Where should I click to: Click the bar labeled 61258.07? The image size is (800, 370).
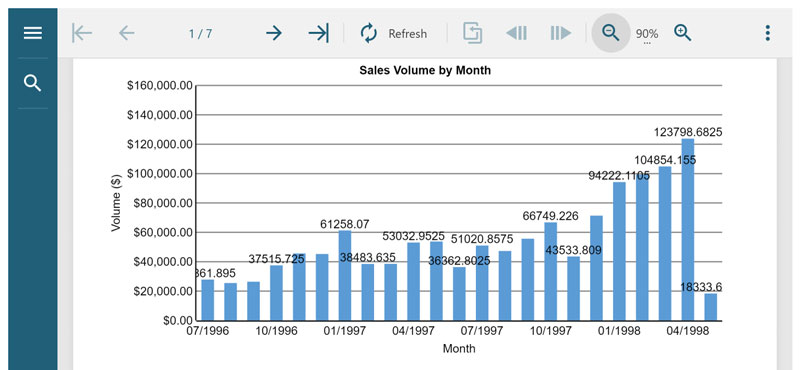345,276
